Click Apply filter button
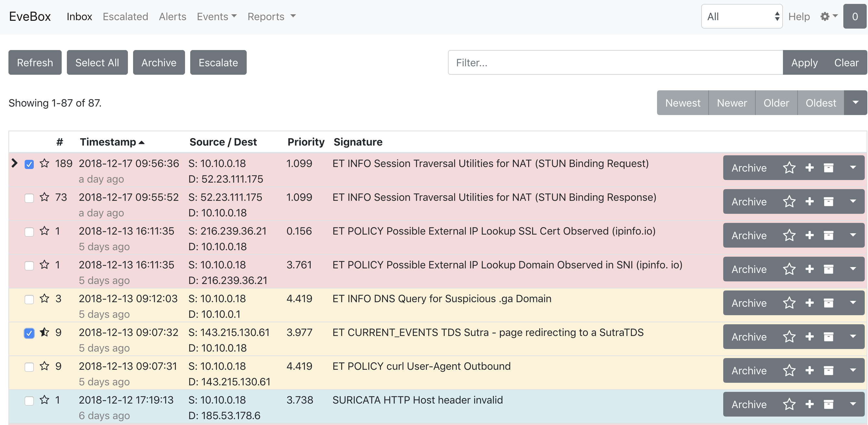868x425 pixels. click(804, 63)
